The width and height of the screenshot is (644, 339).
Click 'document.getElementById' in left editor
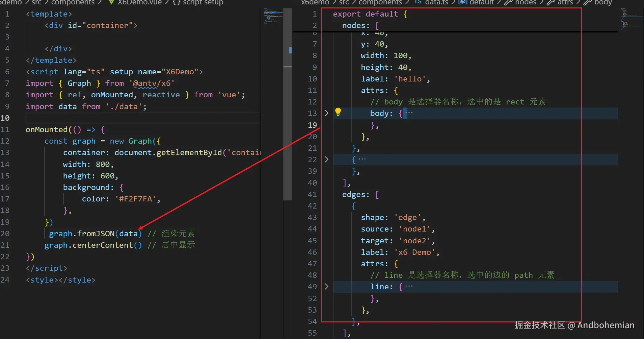(x=168, y=152)
